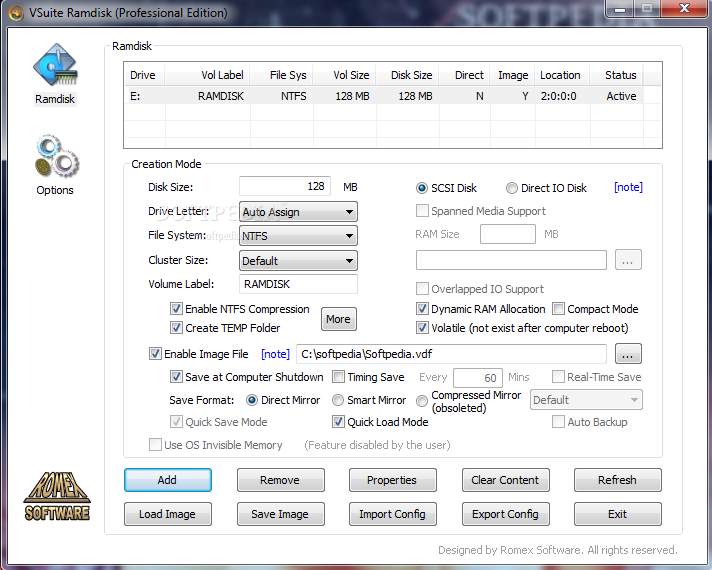Screen dimensions: 712x570
Task: Click the Disk Size column header
Action: [407, 75]
